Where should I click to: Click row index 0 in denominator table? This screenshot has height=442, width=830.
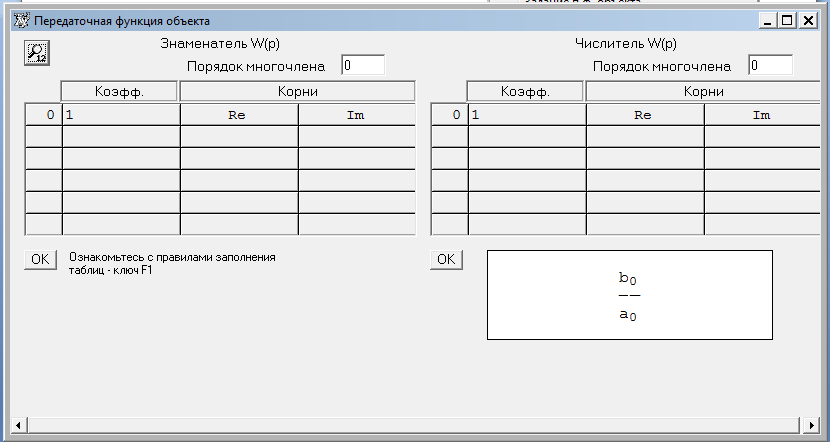[x=44, y=115]
